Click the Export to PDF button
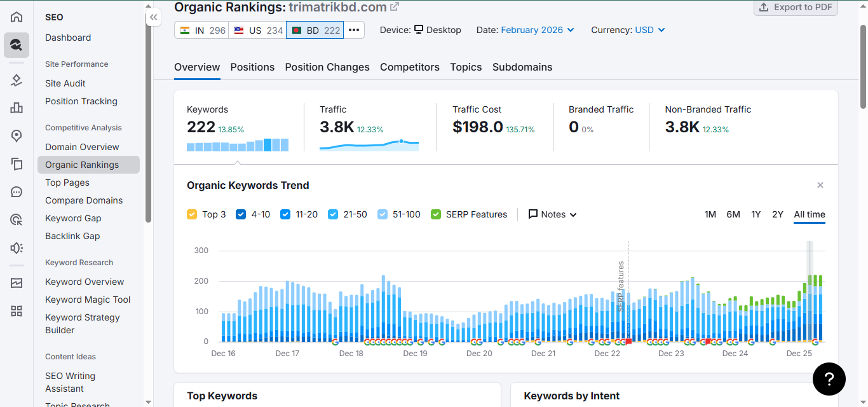This screenshot has height=407, width=868. coord(796,7)
